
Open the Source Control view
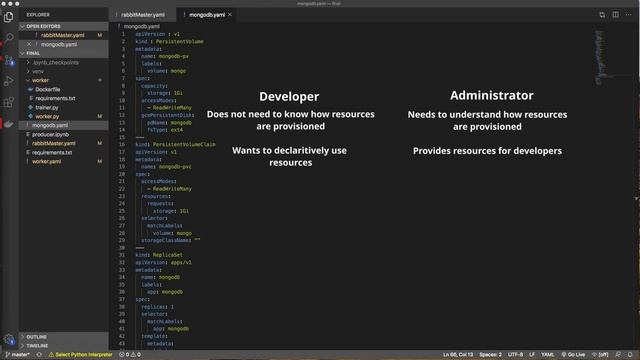click(9, 60)
